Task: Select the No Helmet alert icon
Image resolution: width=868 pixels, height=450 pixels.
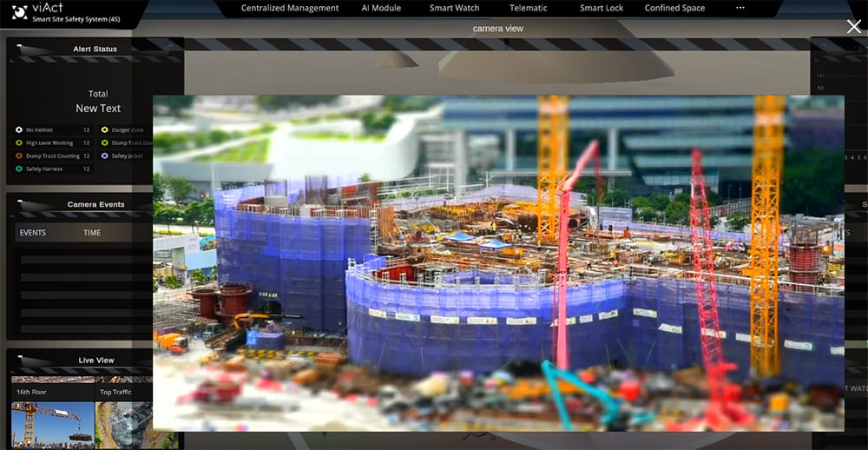Action: (x=19, y=129)
